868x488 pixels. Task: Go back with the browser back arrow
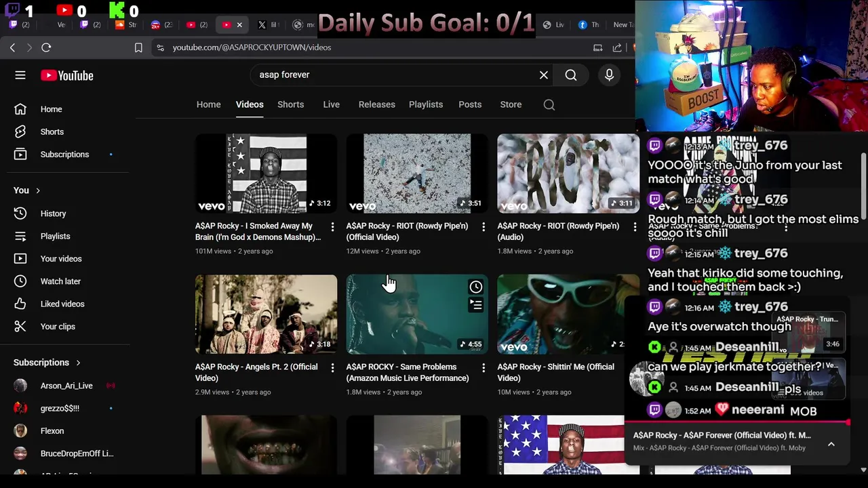[x=12, y=47]
